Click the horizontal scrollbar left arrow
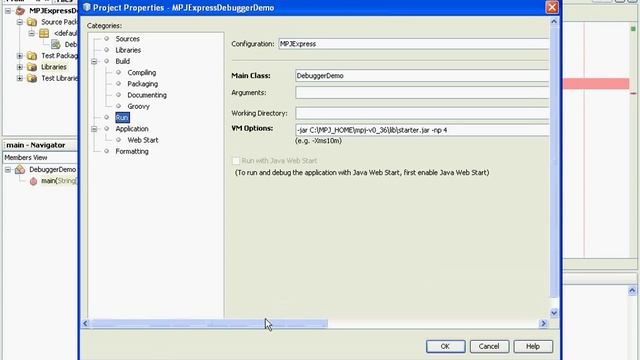 click(85, 324)
